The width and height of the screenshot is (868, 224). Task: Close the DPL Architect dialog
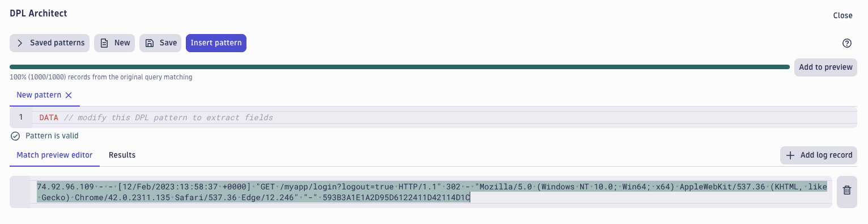[x=843, y=15]
